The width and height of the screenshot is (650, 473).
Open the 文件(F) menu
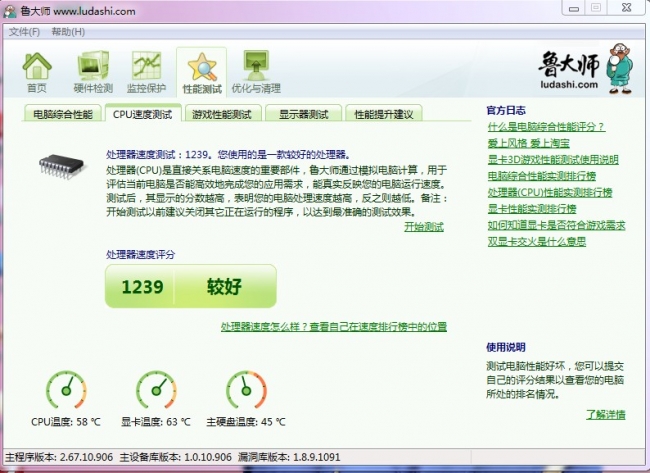(x=24, y=32)
